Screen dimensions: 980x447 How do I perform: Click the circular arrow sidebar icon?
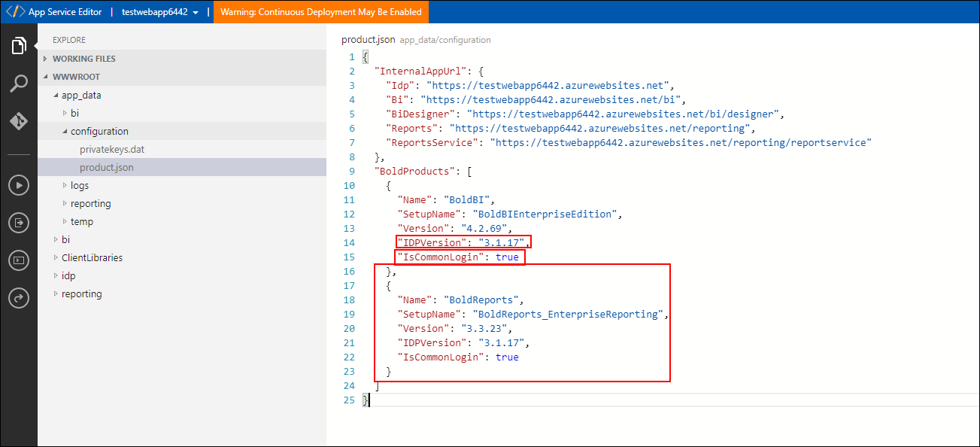point(19,298)
